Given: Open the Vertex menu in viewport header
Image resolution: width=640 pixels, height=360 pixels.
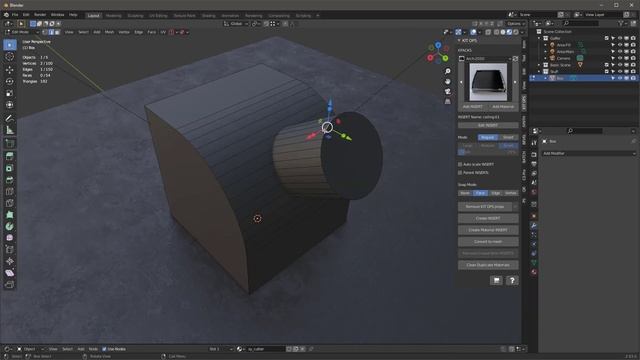Looking at the screenshot, I should tap(124, 32).
